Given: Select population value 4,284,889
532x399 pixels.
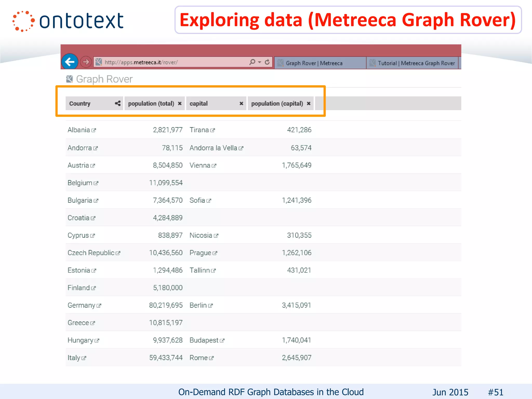Looking at the screenshot, I should point(168,218).
